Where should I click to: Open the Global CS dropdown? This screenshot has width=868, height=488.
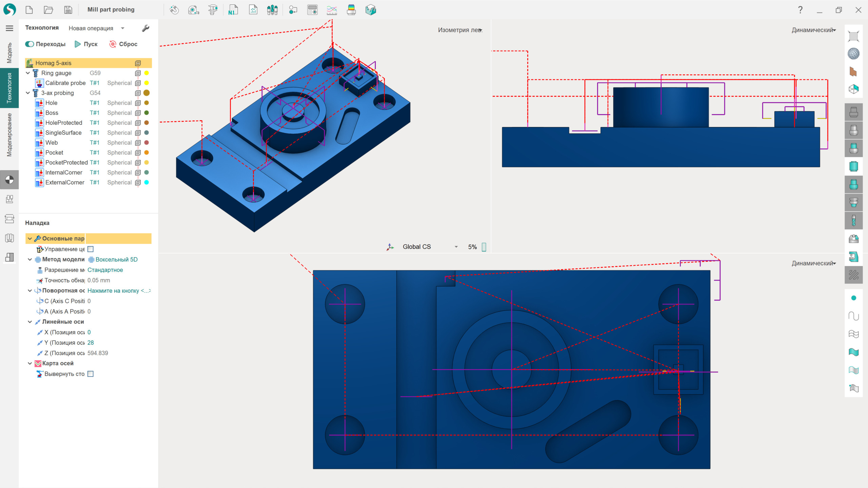[x=456, y=247]
